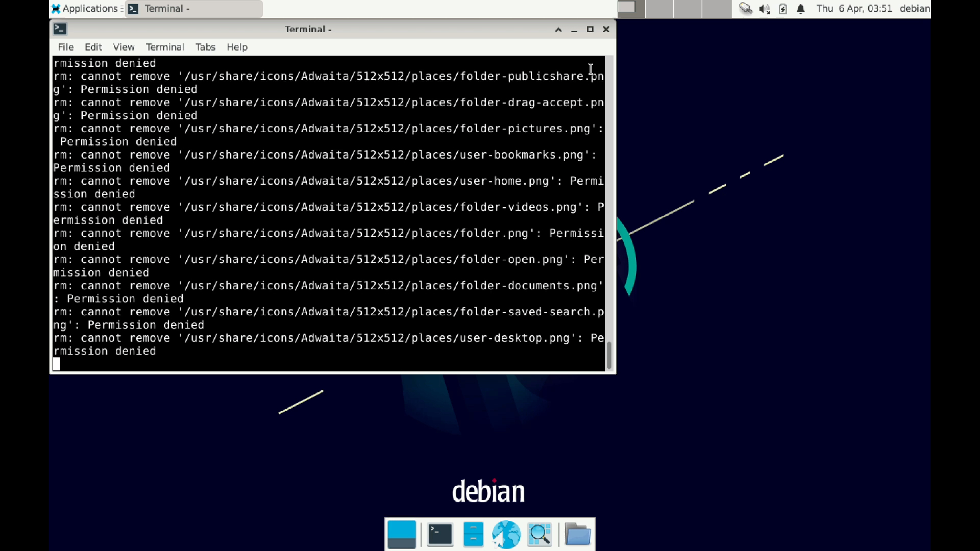Open the power manager battery icon
The height and width of the screenshot is (551, 980).
(782, 9)
